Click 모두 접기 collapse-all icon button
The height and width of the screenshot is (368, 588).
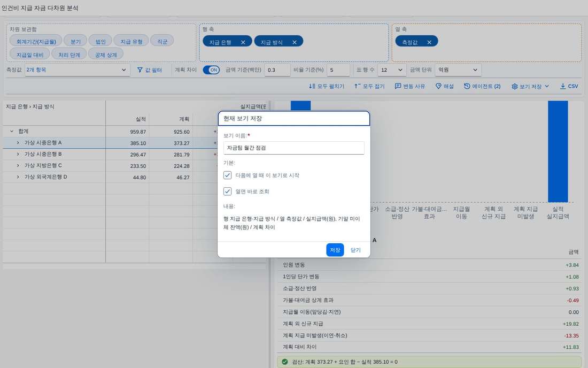(369, 86)
